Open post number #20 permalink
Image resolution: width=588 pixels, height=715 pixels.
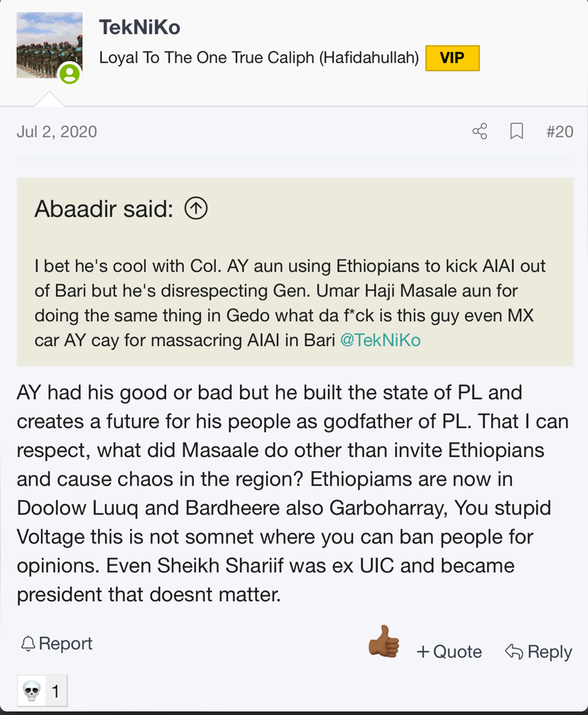tap(560, 131)
